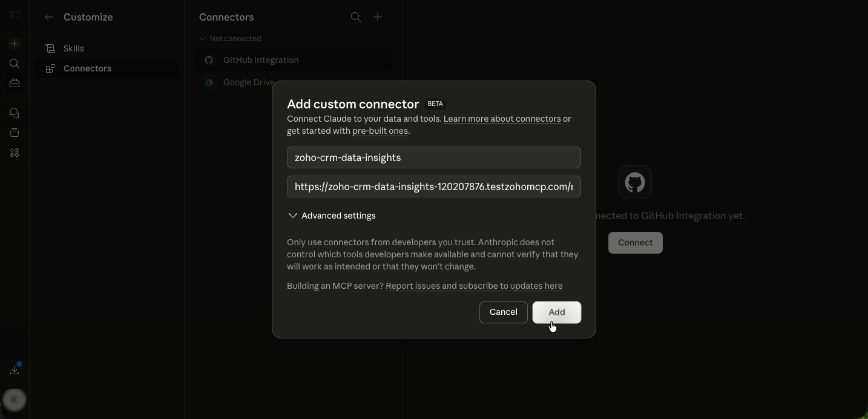Click the Add button

[557, 312]
